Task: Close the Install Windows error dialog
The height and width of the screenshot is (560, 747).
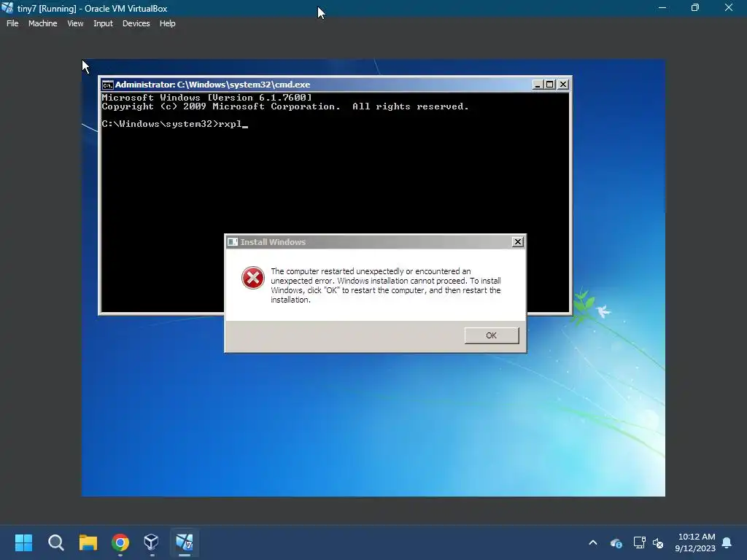Action: [517, 242]
